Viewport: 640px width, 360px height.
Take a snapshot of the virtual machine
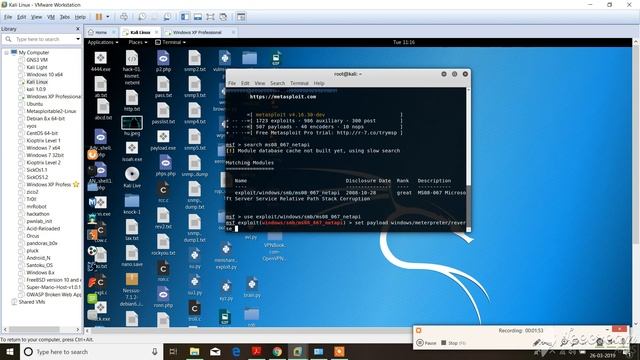[x=142, y=17]
